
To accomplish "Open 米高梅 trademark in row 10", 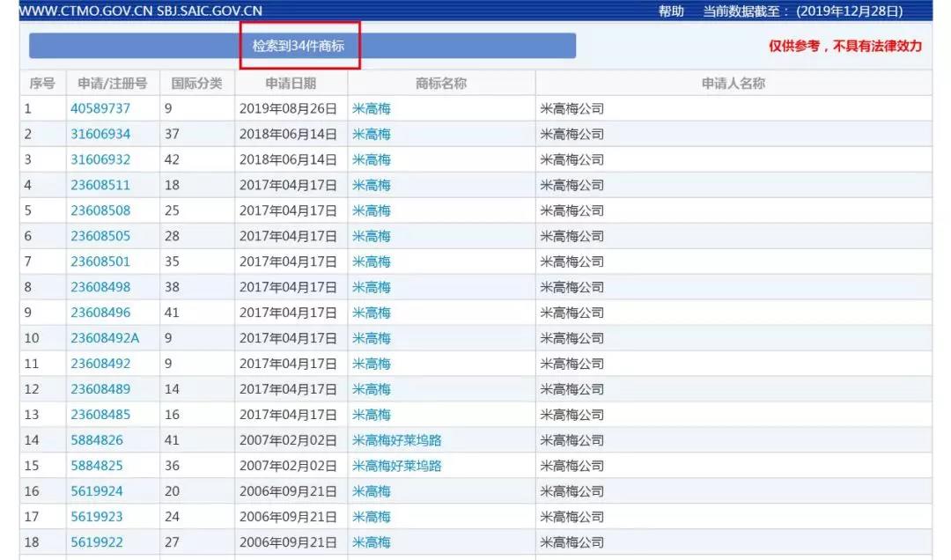I will click(372, 338).
